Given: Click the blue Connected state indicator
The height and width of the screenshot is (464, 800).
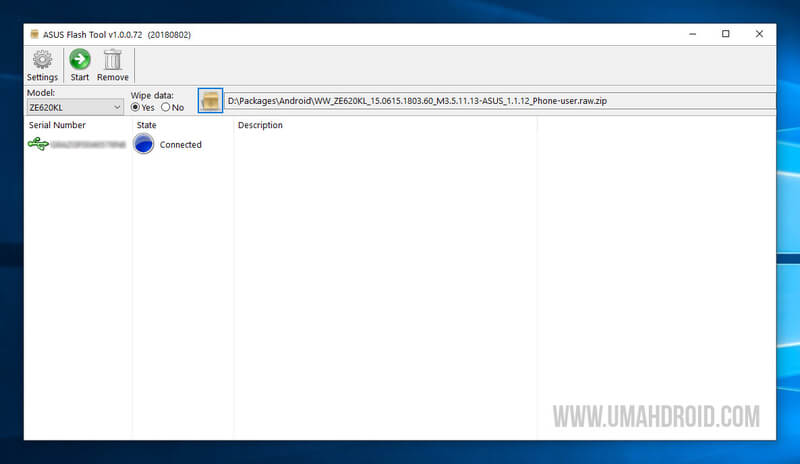Looking at the screenshot, I should coord(144,144).
